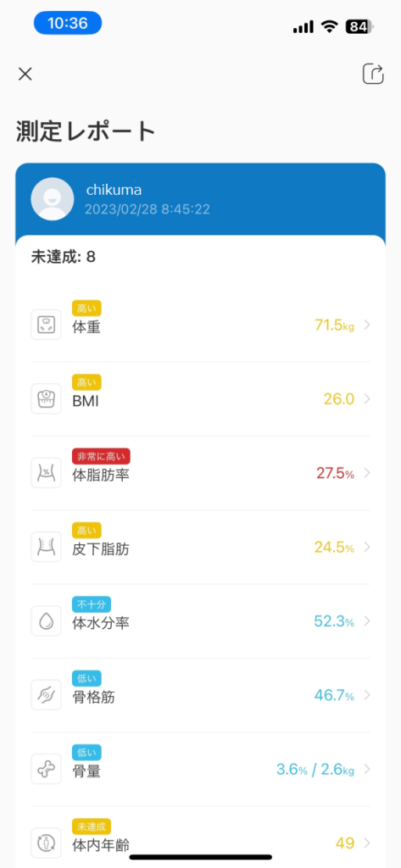
Task: Tap the chikuma profile avatar
Action: pos(52,199)
